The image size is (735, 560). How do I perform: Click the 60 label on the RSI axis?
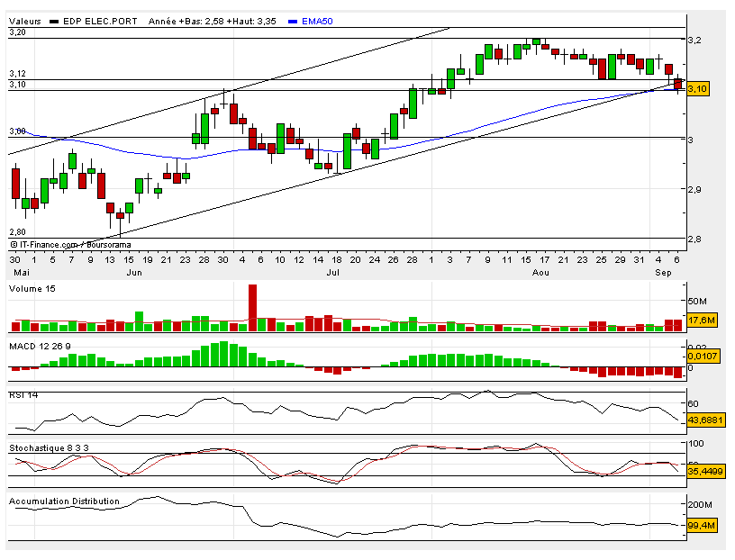pyautogui.click(x=694, y=403)
